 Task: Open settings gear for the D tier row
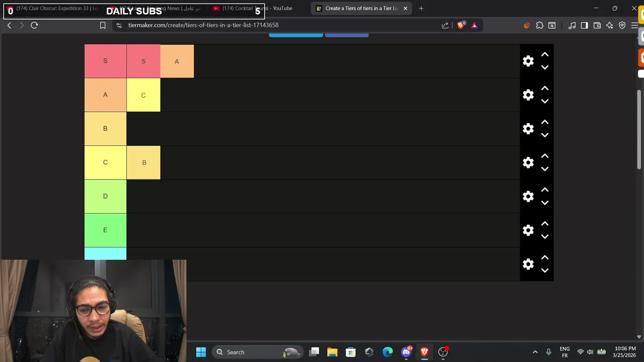coord(528,197)
